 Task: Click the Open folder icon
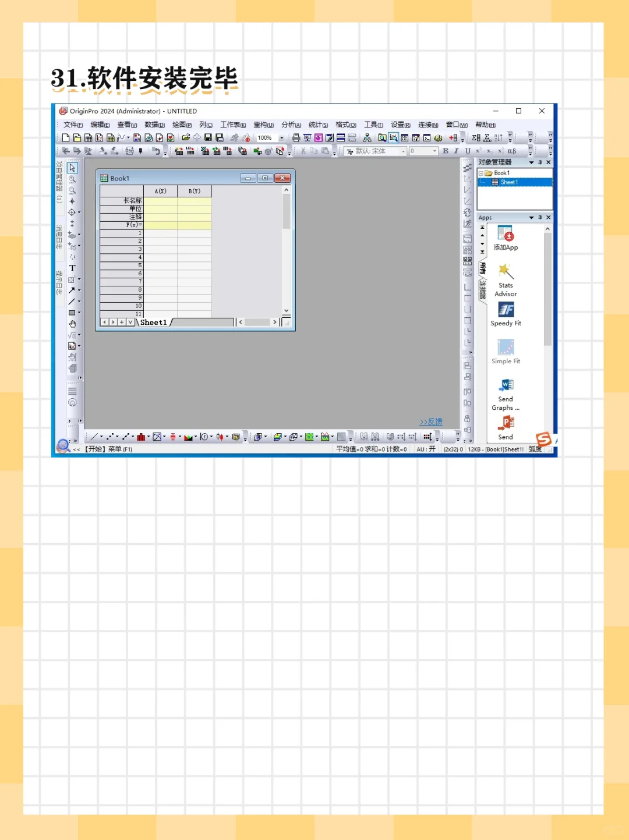point(186,138)
